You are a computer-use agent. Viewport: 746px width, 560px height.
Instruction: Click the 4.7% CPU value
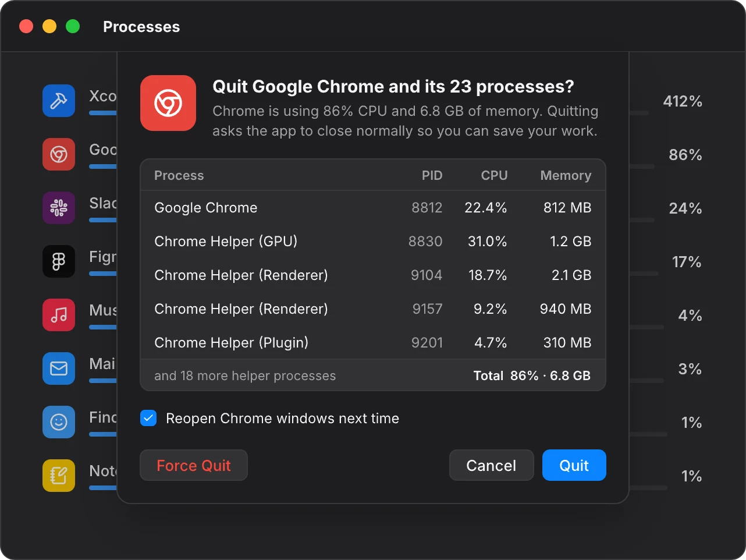point(491,343)
